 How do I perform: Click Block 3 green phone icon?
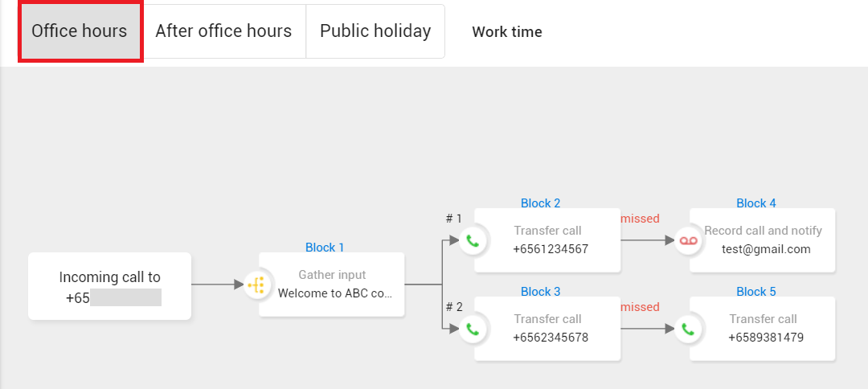coord(473,329)
